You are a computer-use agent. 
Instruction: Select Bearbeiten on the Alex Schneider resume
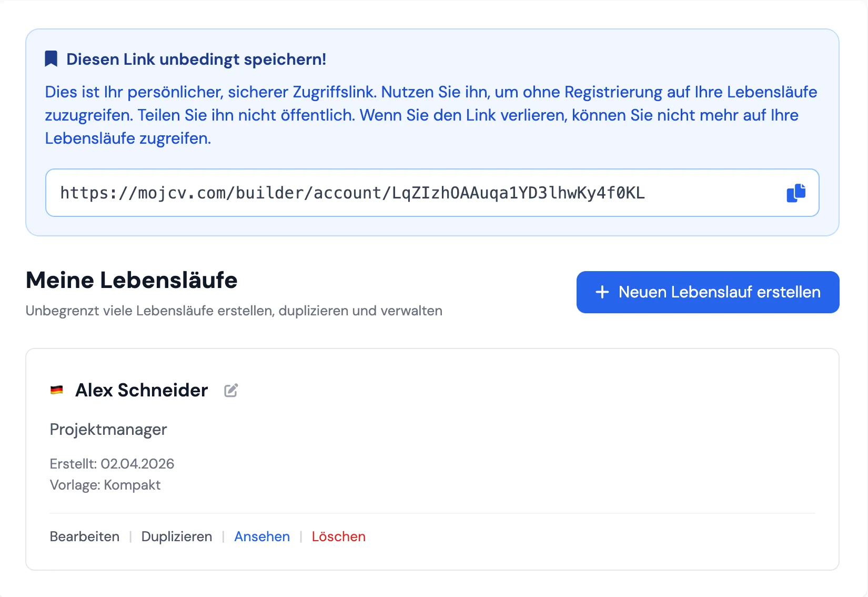(84, 536)
